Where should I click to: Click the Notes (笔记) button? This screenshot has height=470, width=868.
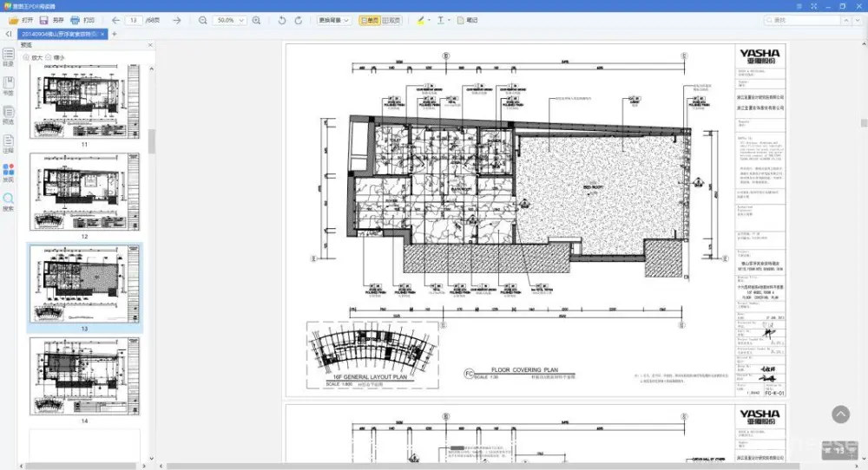467,20
